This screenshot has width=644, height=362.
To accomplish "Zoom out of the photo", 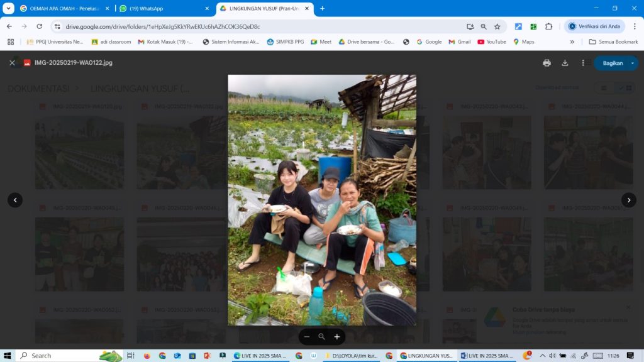I will [307, 337].
